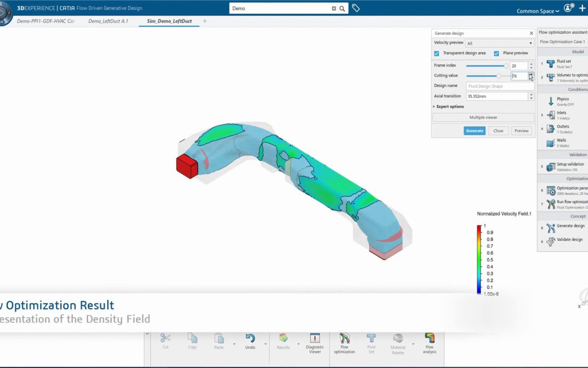The width and height of the screenshot is (588, 368).
Task: Open the user profile icon
Action: pyautogui.click(x=568, y=8)
